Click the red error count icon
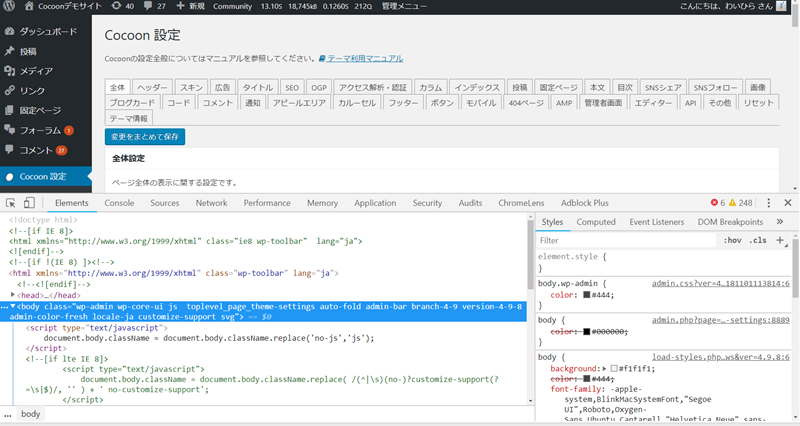The width and height of the screenshot is (800, 426). [714, 203]
